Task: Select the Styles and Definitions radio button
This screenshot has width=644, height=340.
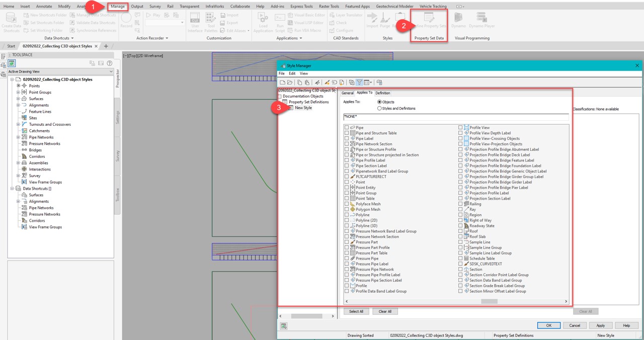Action: (x=379, y=108)
